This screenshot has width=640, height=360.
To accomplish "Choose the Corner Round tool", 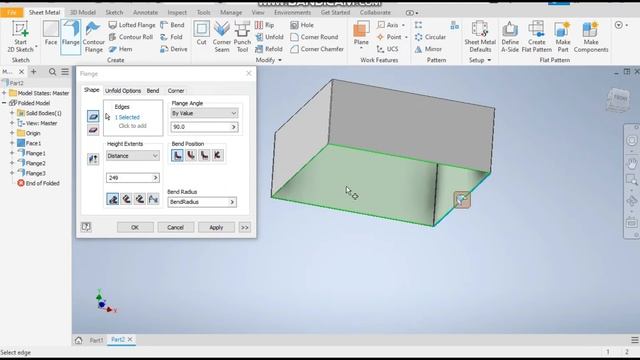I will click(314, 37).
